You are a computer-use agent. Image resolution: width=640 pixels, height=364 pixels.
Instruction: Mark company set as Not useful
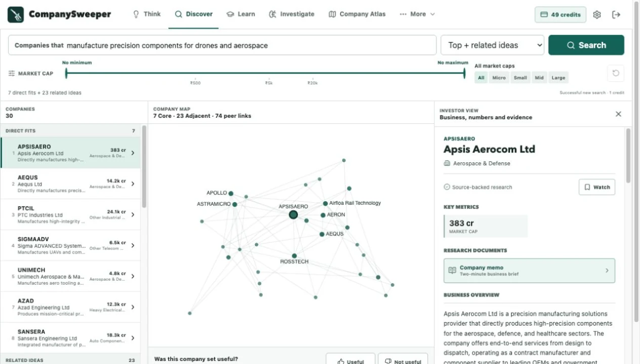coord(403,360)
